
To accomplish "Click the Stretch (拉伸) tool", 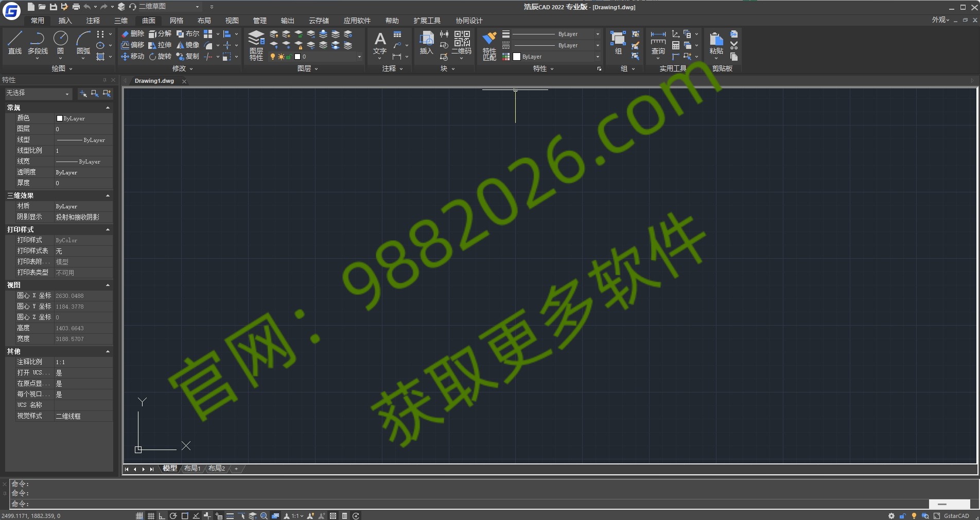I will point(160,45).
